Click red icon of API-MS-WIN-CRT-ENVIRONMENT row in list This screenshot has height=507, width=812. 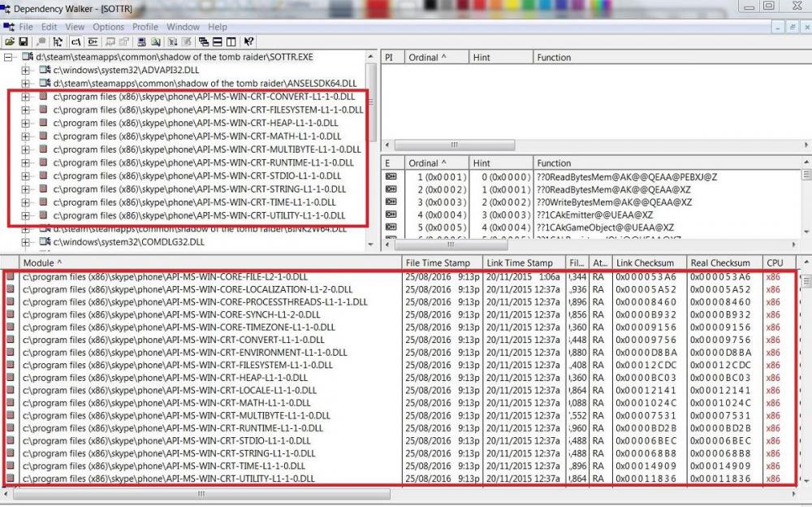tap(10, 353)
